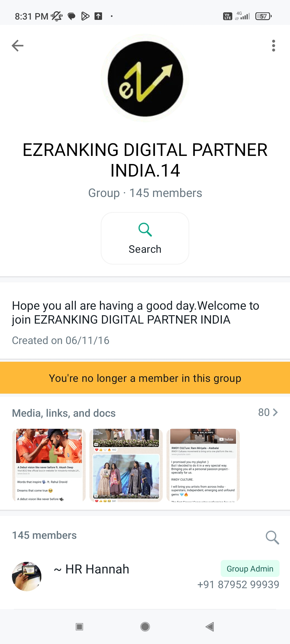Tap the group description text
Screen dimensions: 290x644
[x=136, y=313]
